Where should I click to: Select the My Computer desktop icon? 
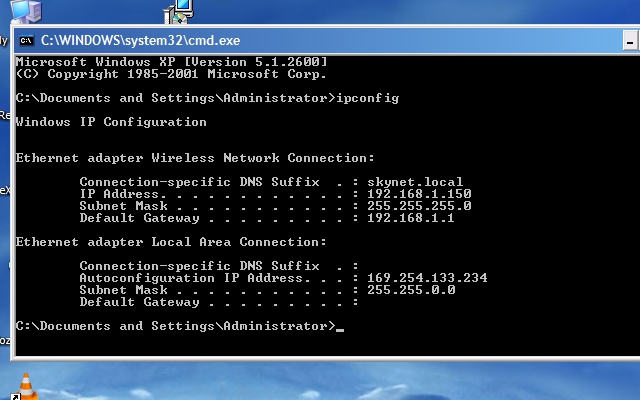[x=26, y=11]
